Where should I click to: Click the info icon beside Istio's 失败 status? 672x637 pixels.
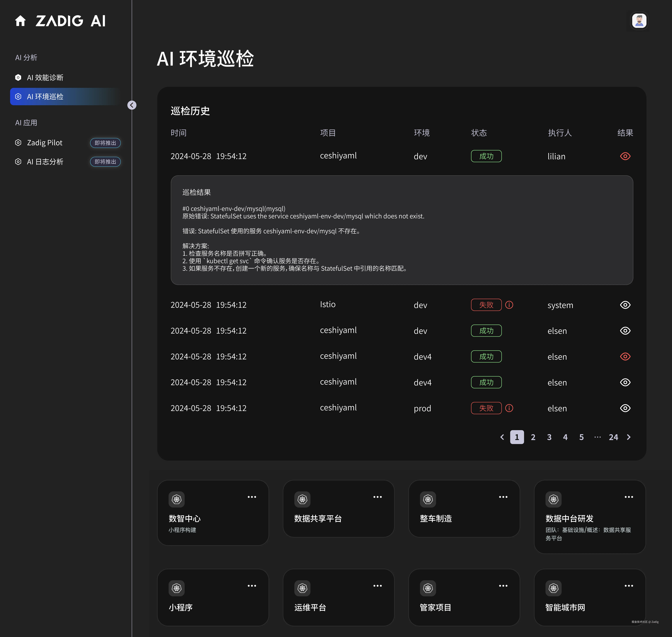(509, 305)
